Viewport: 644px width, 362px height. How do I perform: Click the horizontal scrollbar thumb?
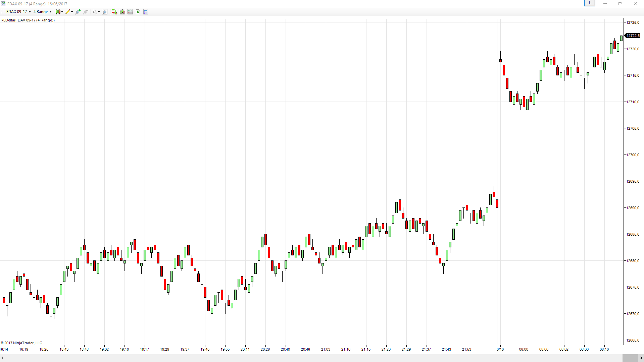tap(630, 358)
